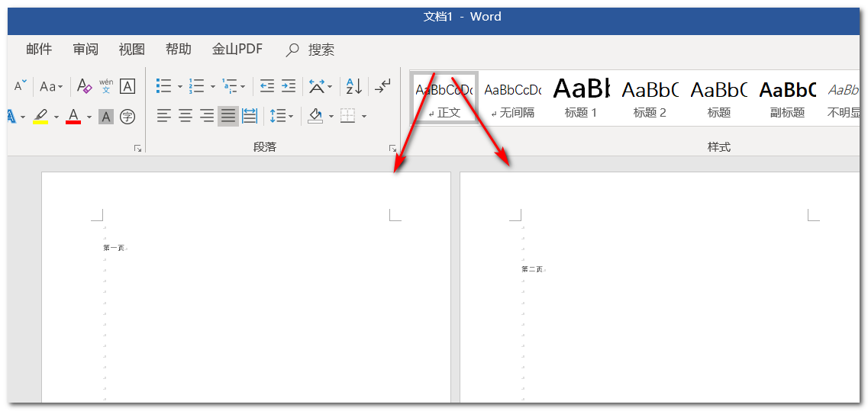Apply the yellow text highlight color
Image resolution: width=868 pixels, height=411 pixels.
click(x=40, y=116)
